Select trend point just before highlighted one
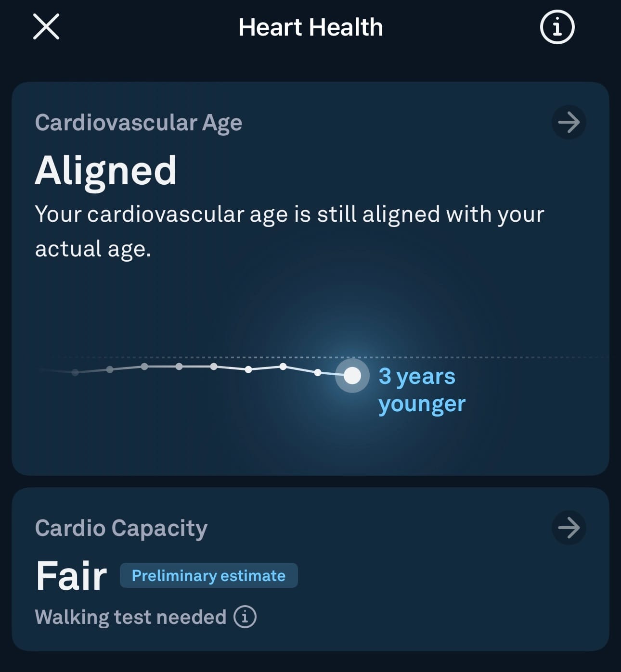Viewport: 621px width, 672px height. [x=318, y=372]
